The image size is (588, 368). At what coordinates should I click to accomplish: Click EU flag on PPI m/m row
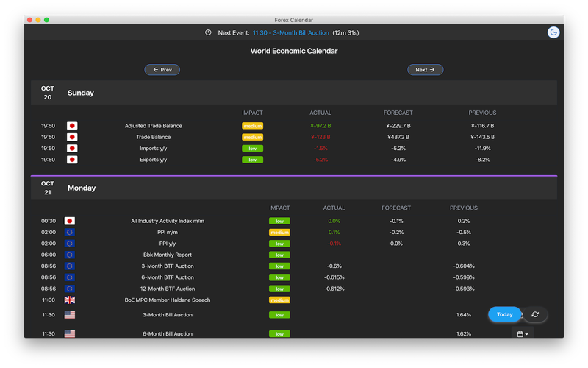click(x=69, y=233)
